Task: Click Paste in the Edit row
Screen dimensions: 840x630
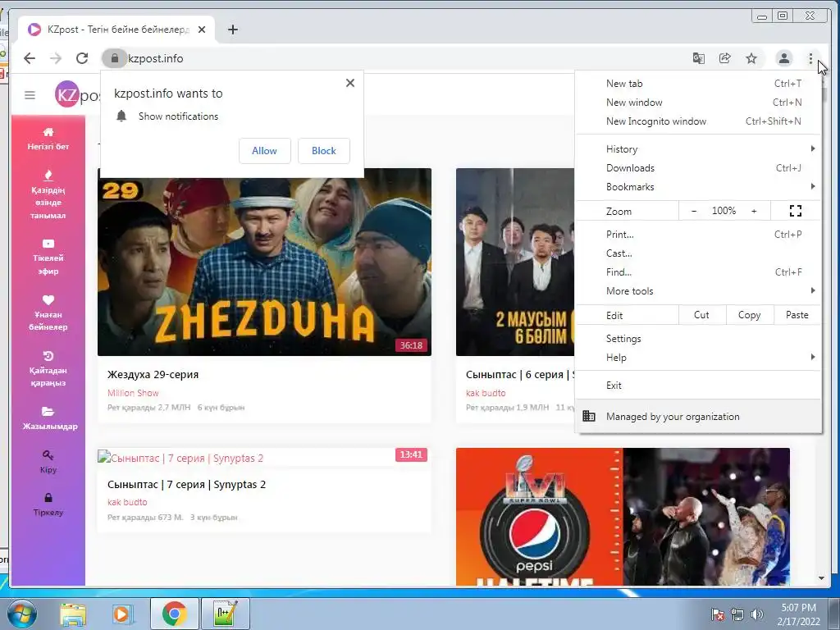Action: pos(797,315)
